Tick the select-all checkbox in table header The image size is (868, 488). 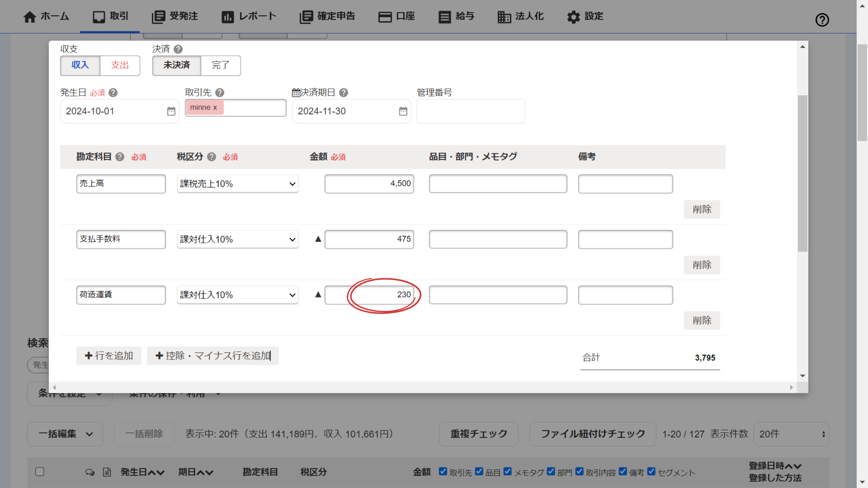pos(40,472)
